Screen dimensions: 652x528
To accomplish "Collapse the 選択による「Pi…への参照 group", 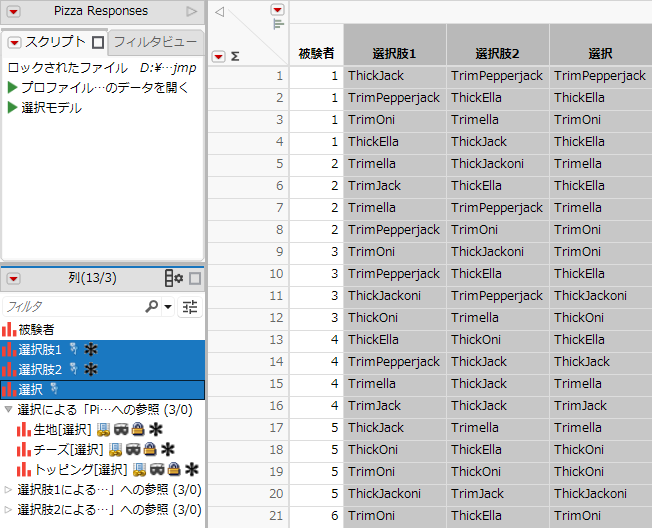I will coord(8,410).
